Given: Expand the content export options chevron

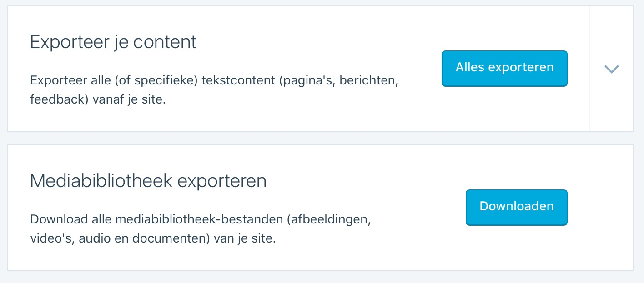Looking at the screenshot, I should pyautogui.click(x=611, y=69).
